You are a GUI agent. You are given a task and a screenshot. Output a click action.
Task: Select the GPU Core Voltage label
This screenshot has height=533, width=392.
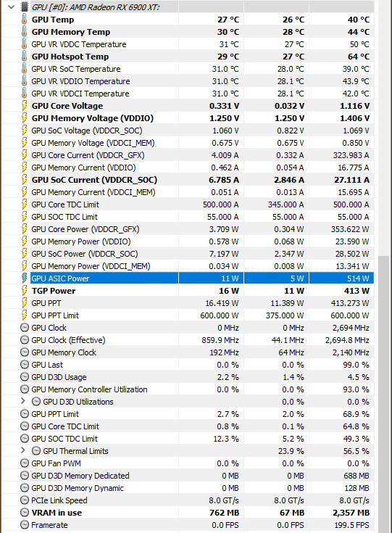(67, 106)
